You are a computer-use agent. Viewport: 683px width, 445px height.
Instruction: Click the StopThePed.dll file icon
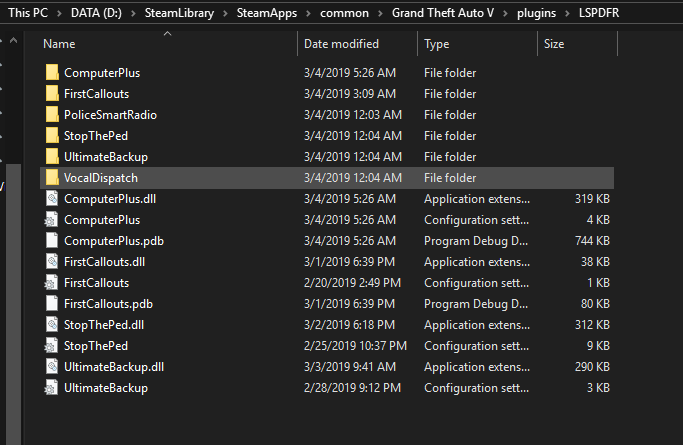click(52, 325)
